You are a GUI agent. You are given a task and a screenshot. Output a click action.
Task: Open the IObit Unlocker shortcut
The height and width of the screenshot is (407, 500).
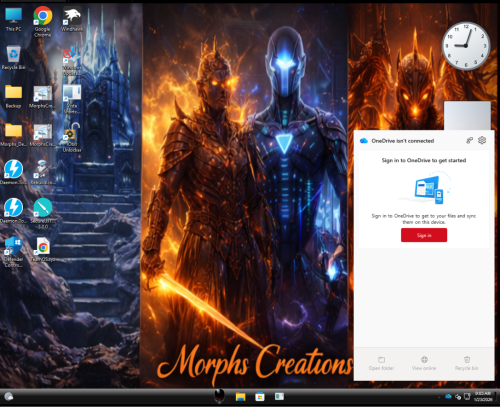pyautogui.click(x=72, y=137)
